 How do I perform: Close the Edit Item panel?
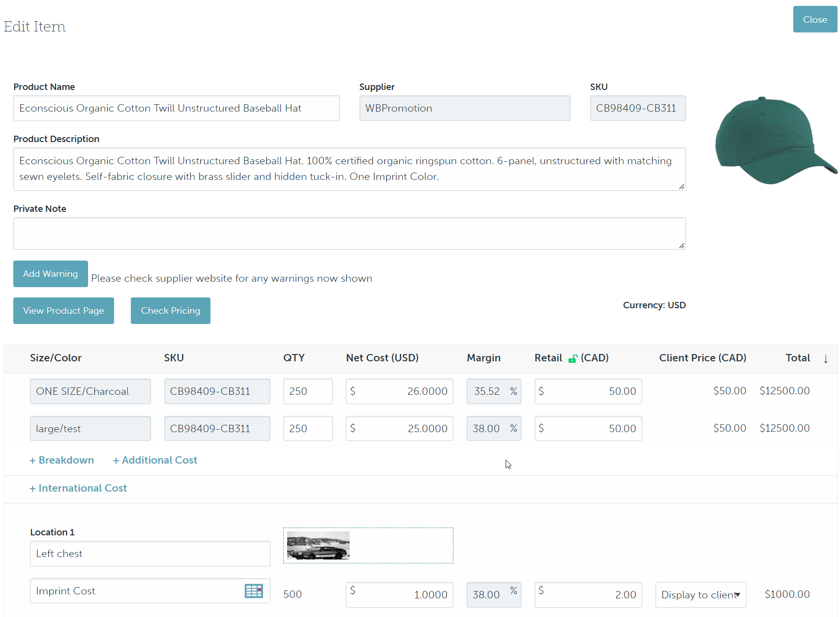pyautogui.click(x=814, y=19)
